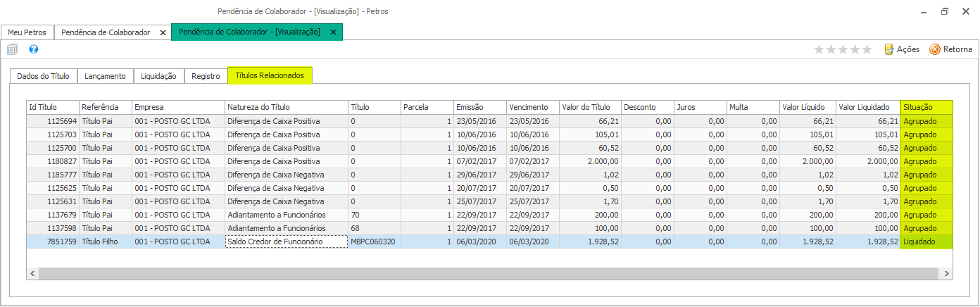Select row with Id Título 1180827
This screenshot has width=980, height=307.
[489, 161]
